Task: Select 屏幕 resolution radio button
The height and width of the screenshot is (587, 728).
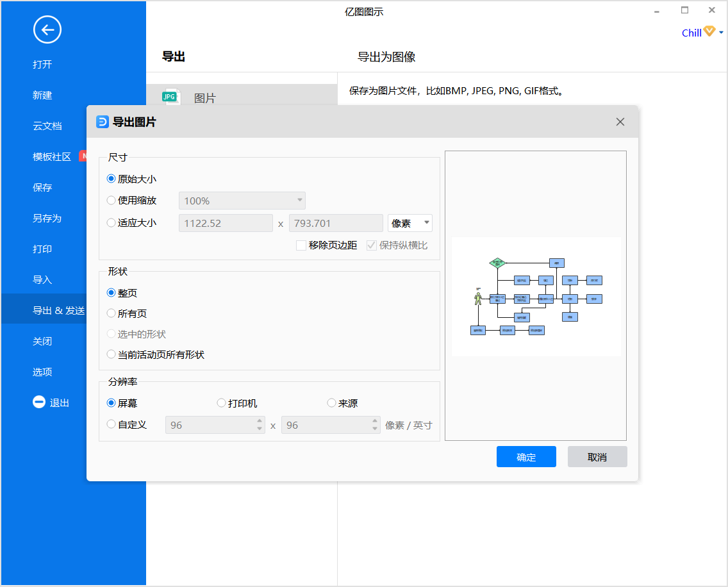Action: click(x=111, y=403)
